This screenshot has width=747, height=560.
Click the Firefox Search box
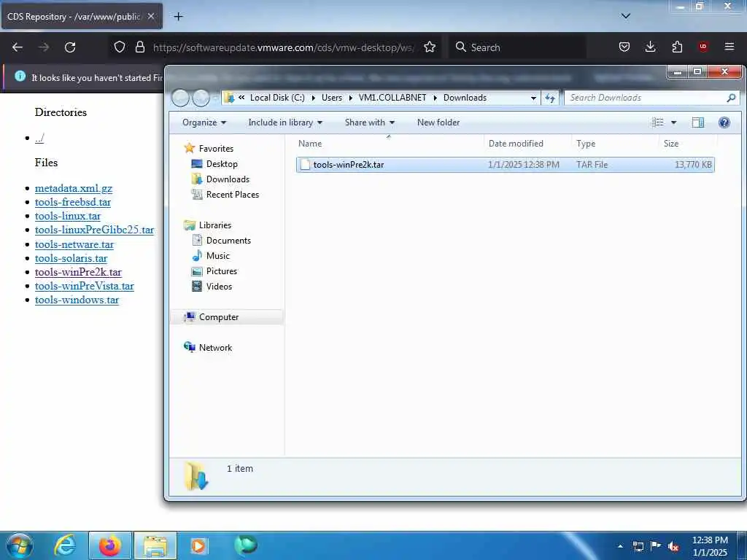pos(517,47)
